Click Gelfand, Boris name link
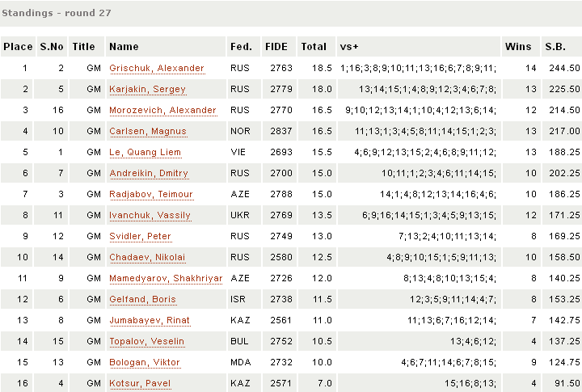 (x=142, y=300)
